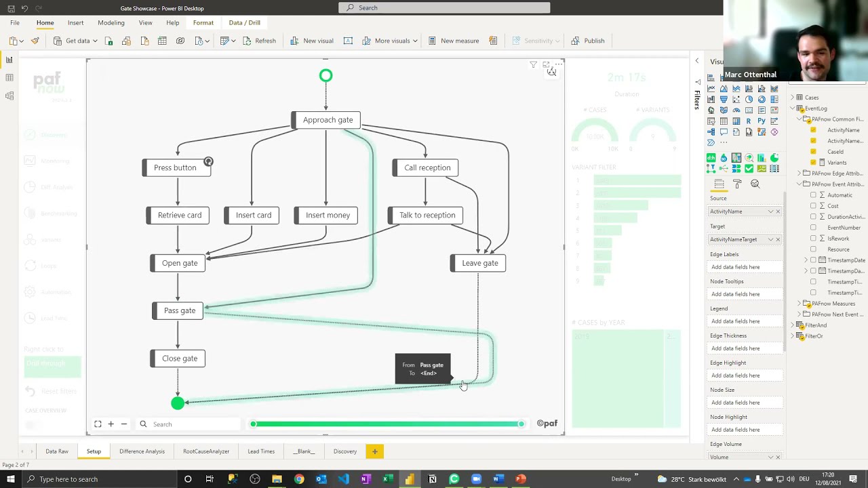This screenshot has width=868, height=488.
Task: Open Enter data table icon
Action: [162, 41]
